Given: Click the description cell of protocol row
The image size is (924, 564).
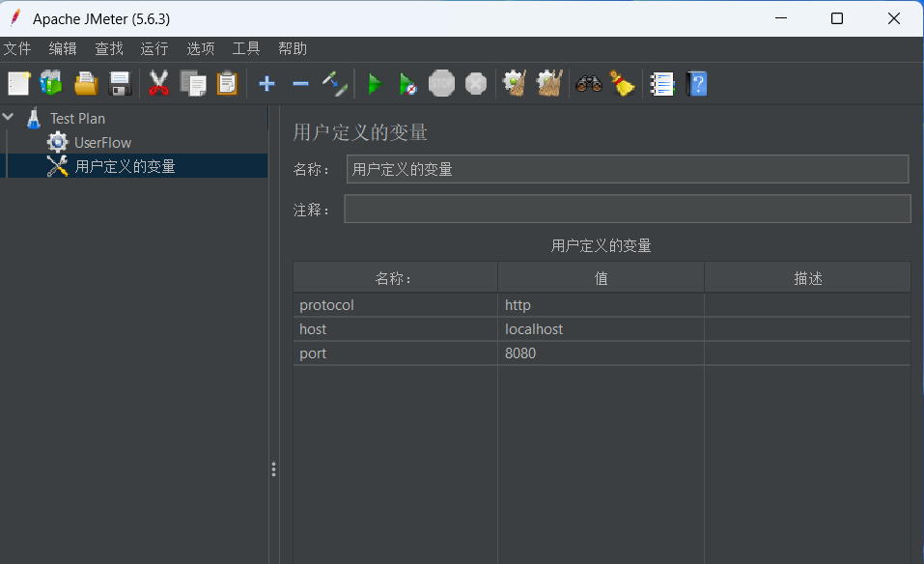Looking at the screenshot, I should (x=808, y=304).
